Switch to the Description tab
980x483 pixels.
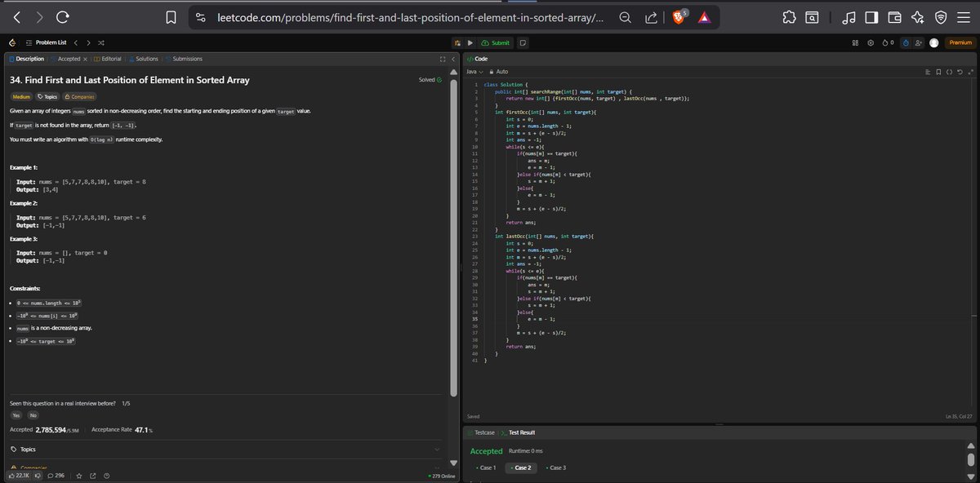coord(26,59)
